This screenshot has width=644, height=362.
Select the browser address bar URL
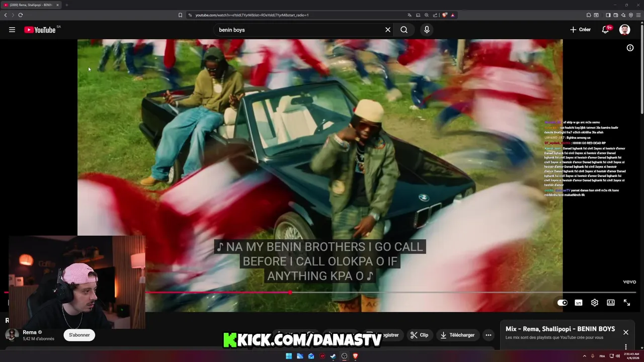(x=252, y=15)
